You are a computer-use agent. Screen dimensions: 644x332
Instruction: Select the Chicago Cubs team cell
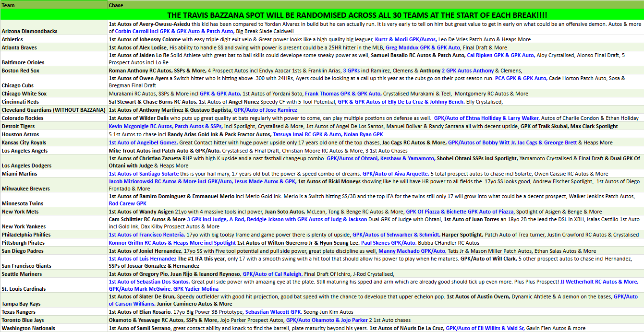click(x=54, y=82)
